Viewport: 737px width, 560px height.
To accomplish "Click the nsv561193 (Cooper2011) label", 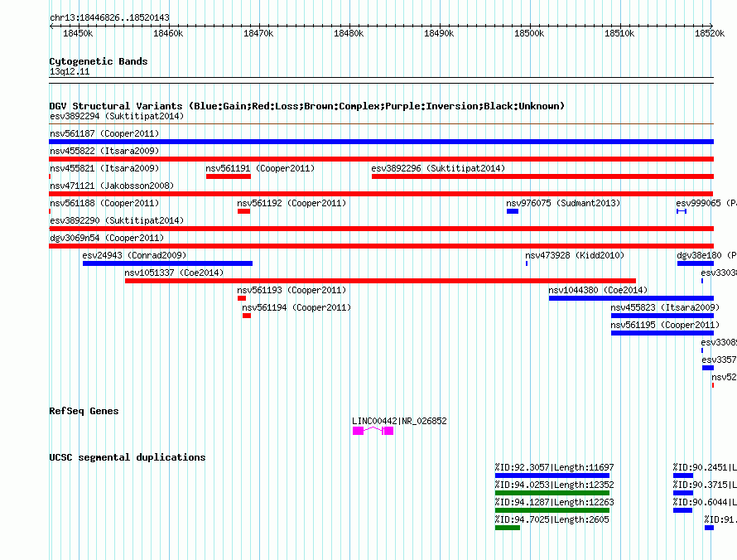I will [291, 290].
